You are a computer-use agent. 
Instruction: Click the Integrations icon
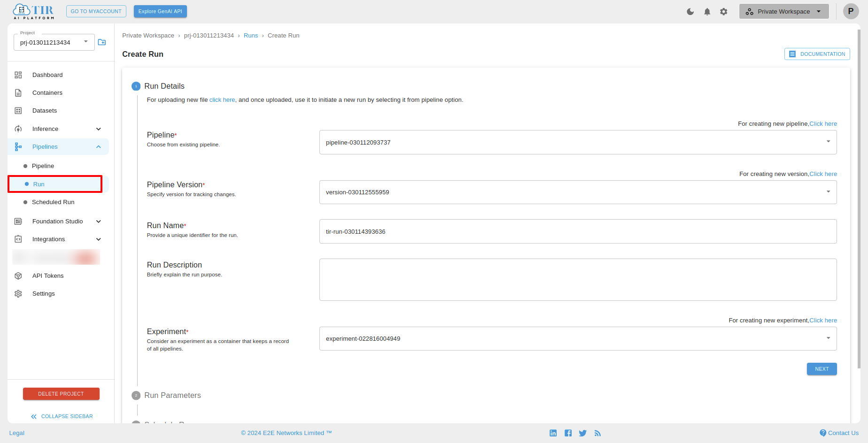coord(18,239)
